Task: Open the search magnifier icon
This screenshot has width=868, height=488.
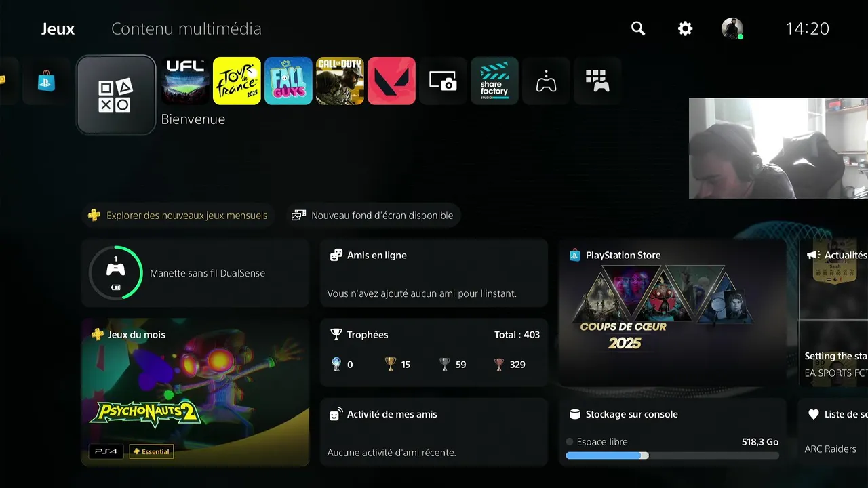Action: point(638,28)
